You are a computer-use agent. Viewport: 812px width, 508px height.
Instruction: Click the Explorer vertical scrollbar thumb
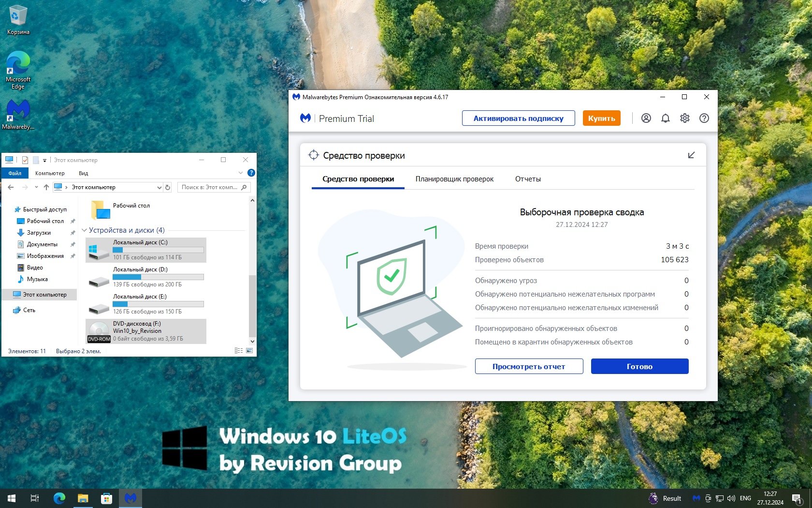click(252, 305)
